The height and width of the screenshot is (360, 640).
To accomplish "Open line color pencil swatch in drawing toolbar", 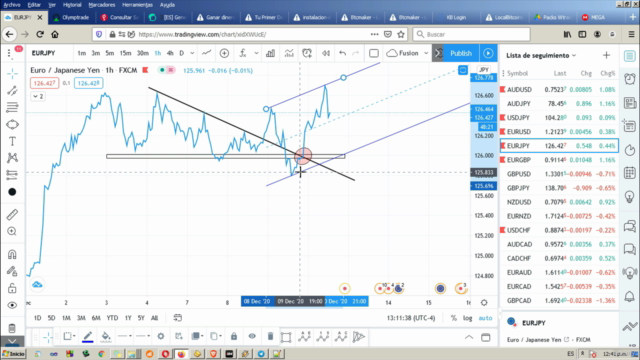I will [x=88, y=336].
